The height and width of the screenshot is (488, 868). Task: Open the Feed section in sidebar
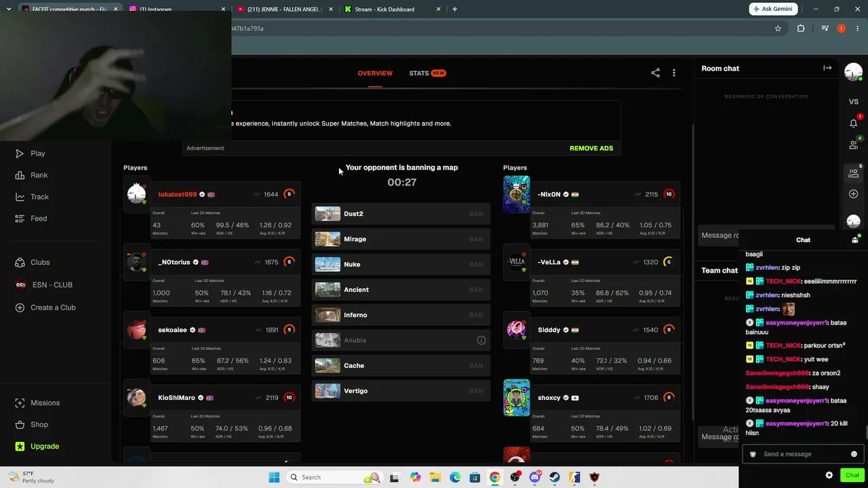[31, 218]
